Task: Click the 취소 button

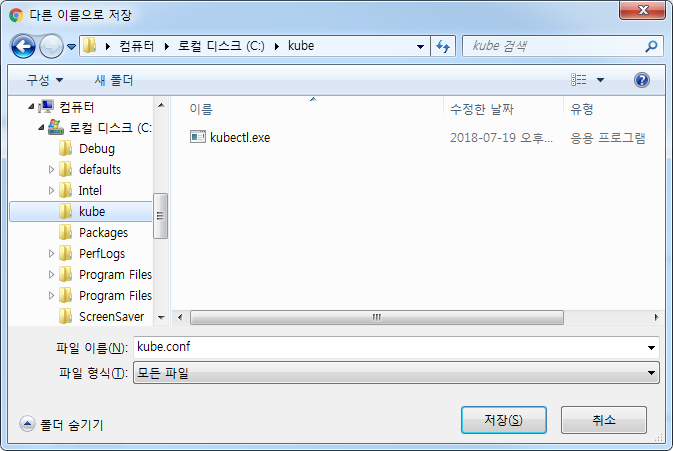Action: pyautogui.click(x=603, y=420)
